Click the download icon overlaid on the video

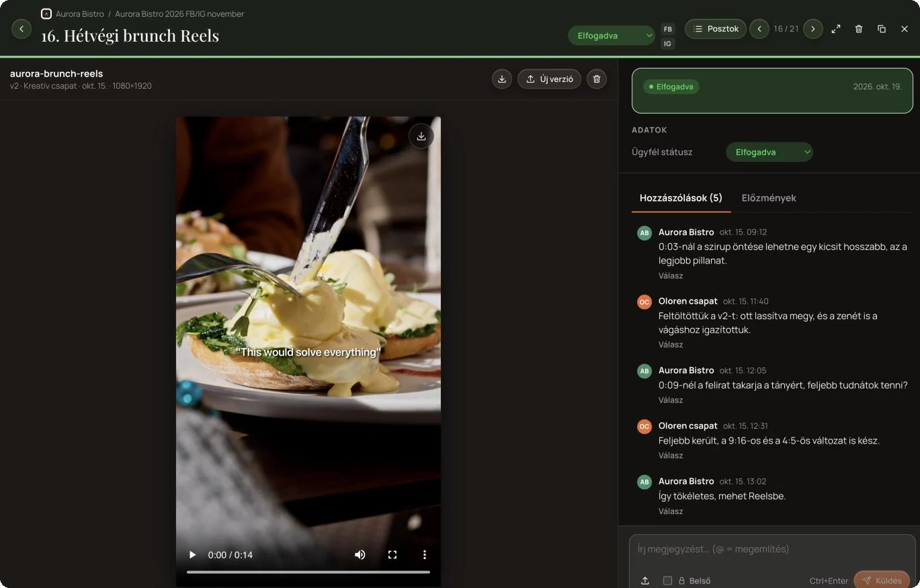[x=421, y=136]
